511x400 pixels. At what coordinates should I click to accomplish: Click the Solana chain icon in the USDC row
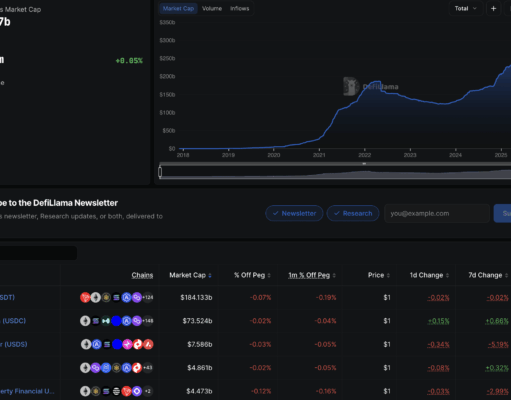pos(96,321)
